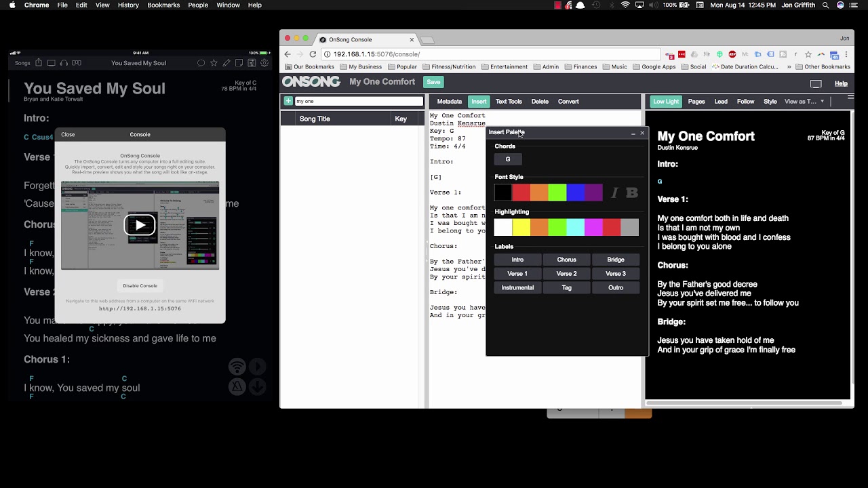Screen dimensions: 868x488
Task: Reload the Chrome page
Action: pos(313,54)
